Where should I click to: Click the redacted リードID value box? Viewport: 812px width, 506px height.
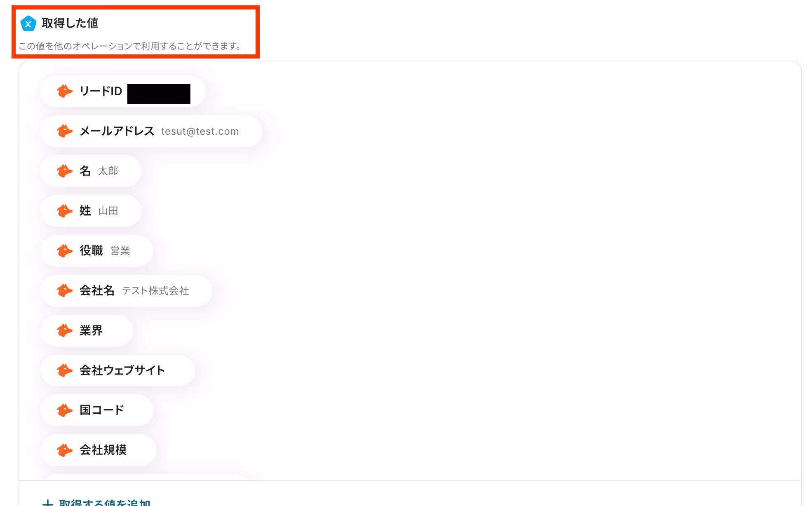pos(159,94)
